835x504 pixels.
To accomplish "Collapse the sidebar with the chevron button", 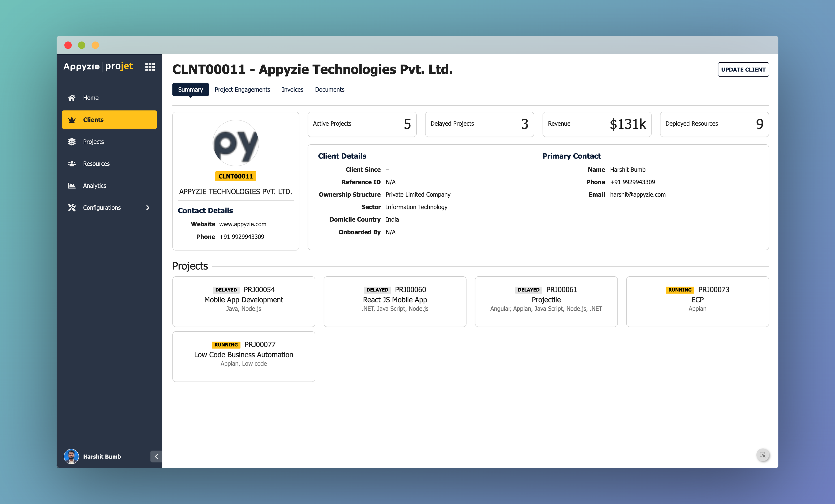I will click(x=156, y=457).
